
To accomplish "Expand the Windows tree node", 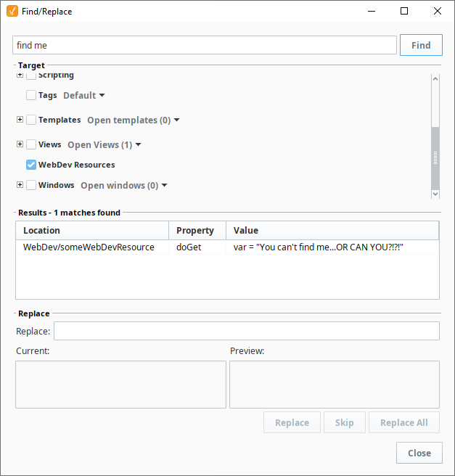I will 20,184.
